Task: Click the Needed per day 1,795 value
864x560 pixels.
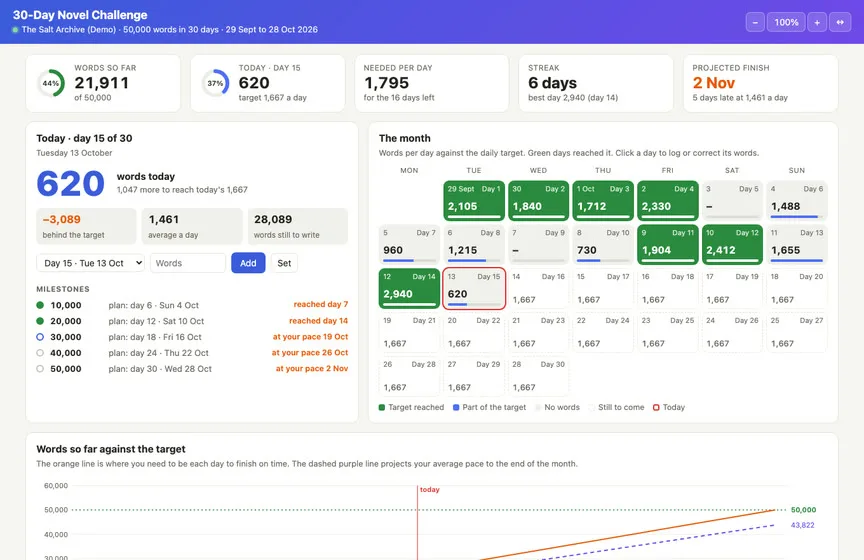Action: 386,83
